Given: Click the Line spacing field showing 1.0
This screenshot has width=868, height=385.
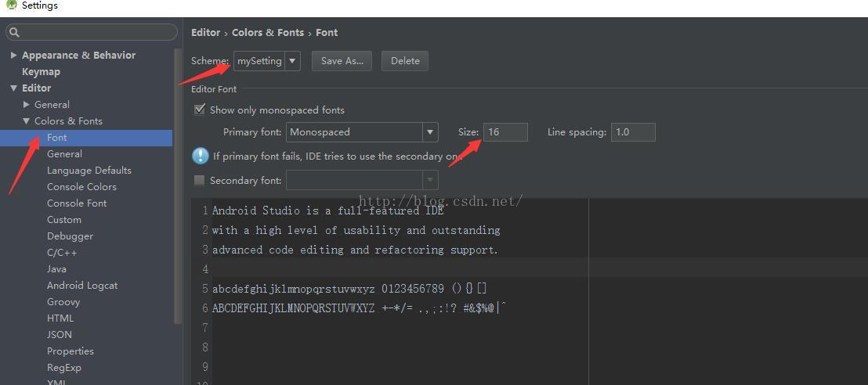Looking at the screenshot, I should (x=633, y=132).
